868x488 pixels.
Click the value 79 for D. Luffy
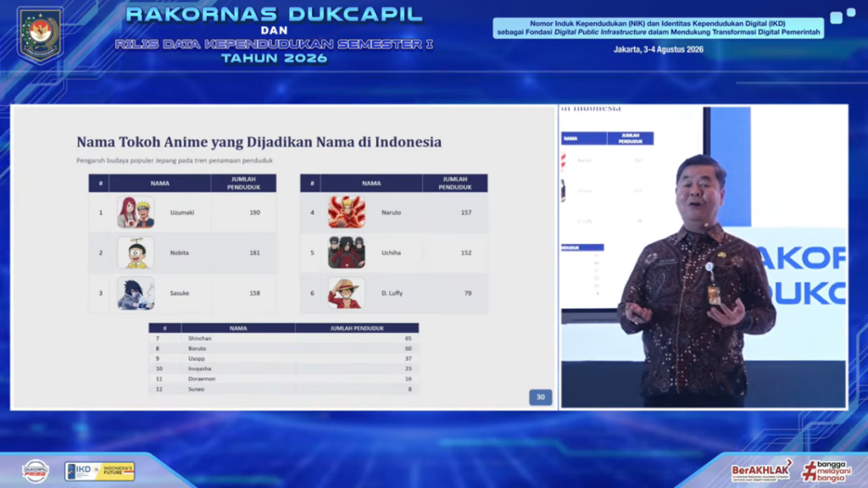tap(468, 293)
